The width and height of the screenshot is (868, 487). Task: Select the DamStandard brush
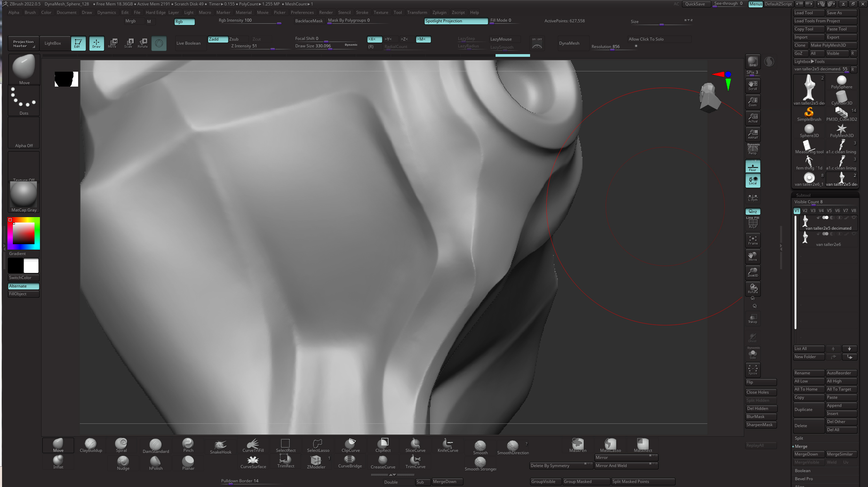(x=156, y=446)
